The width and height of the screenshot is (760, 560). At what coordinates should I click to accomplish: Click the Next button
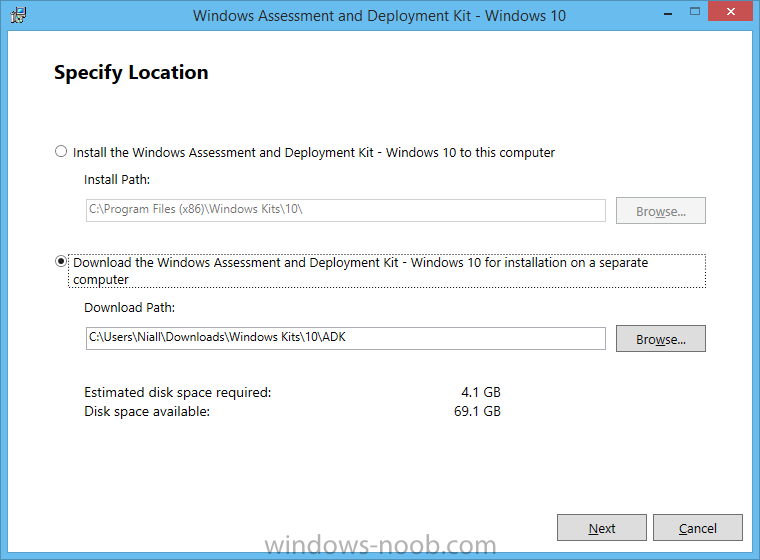click(x=602, y=528)
